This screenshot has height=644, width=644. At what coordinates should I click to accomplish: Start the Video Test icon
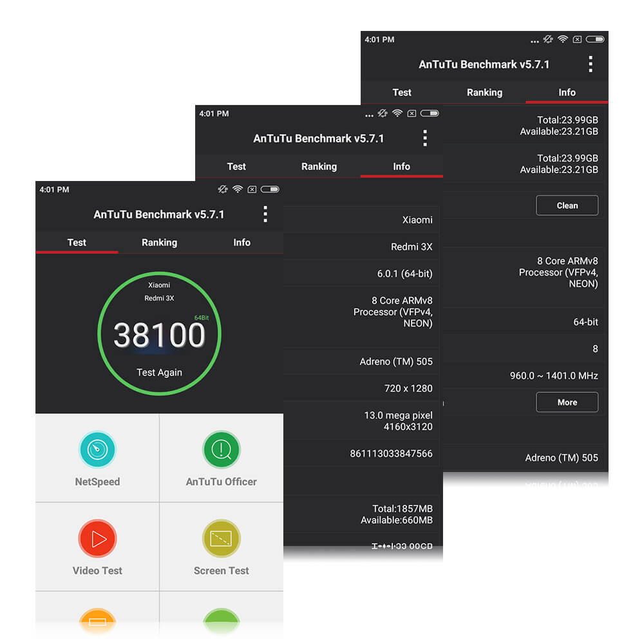[x=97, y=538]
